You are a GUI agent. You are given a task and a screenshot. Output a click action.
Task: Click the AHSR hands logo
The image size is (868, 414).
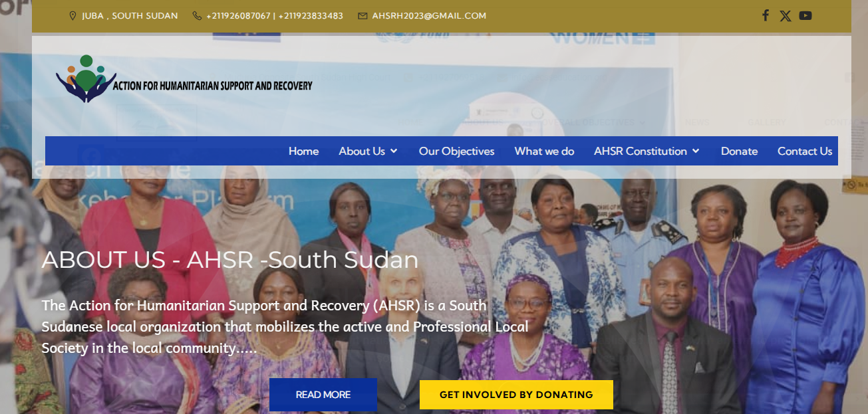pyautogui.click(x=86, y=78)
